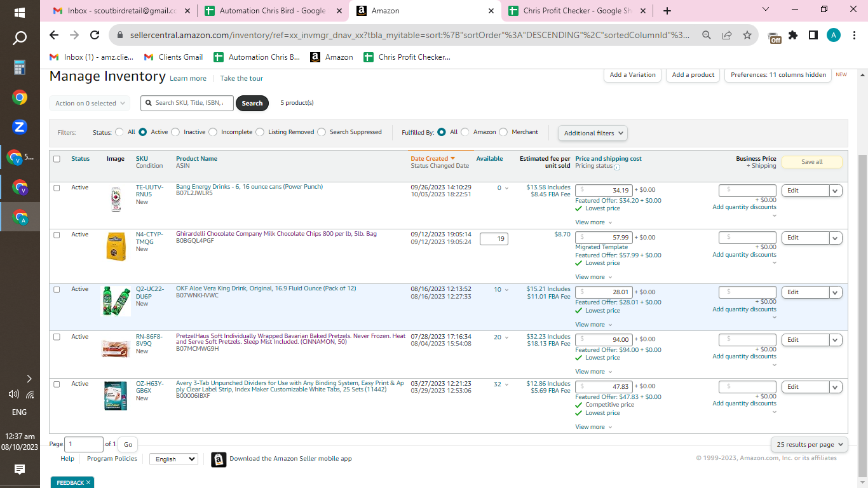
Task: Select all products checkbox in header
Action: point(57,159)
